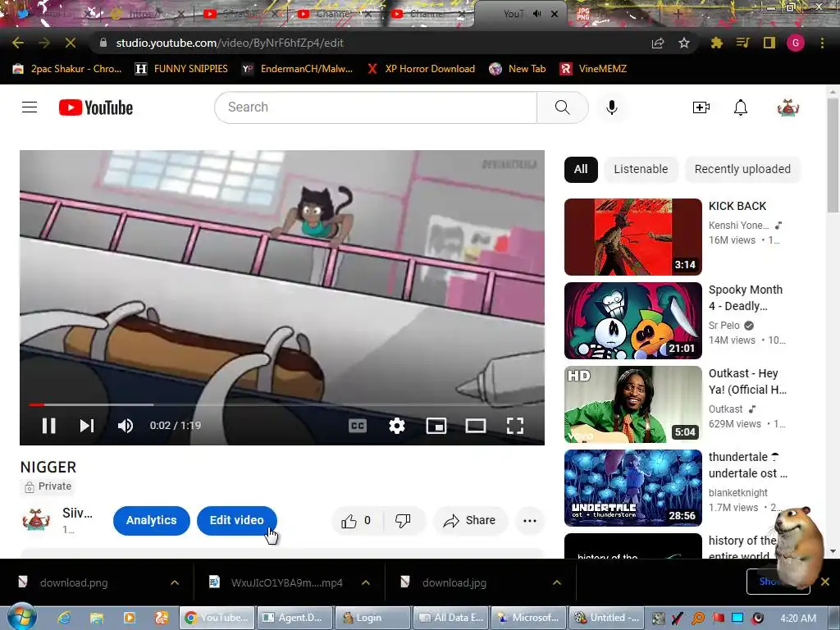Open the player settings gear
Screen dimensions: 840x630
point(396,426)
